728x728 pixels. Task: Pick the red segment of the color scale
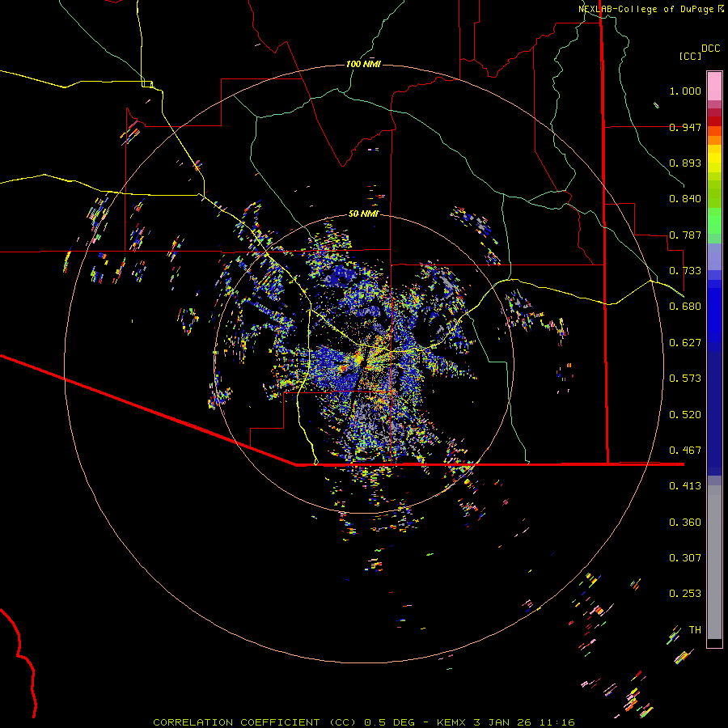tap(714, 121)
